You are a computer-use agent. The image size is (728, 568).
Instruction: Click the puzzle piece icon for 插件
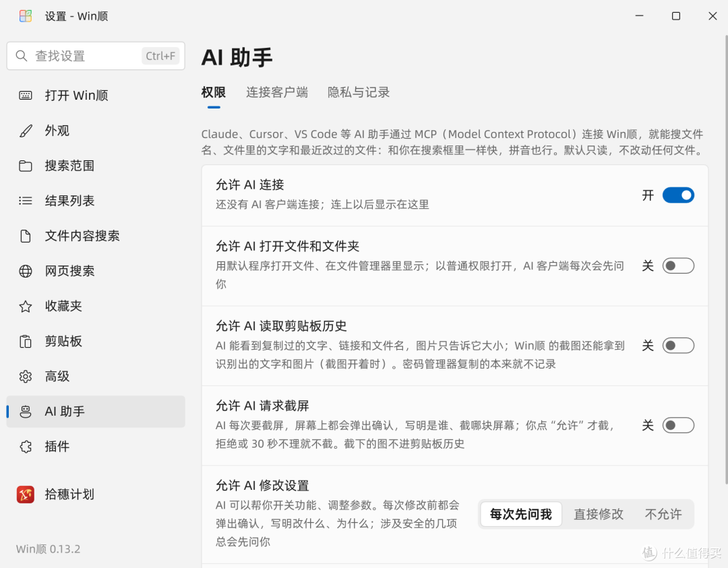(x=26, y=447)
